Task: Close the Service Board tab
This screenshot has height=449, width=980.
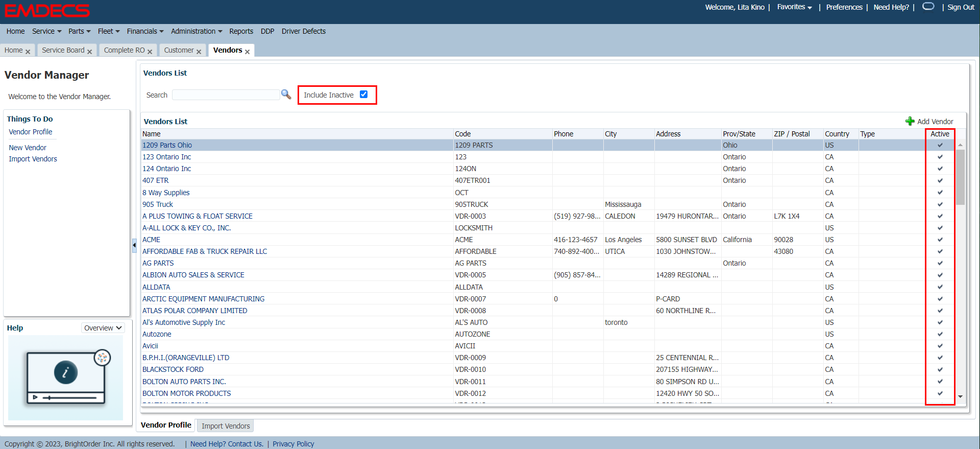Action: pos(89,52)
